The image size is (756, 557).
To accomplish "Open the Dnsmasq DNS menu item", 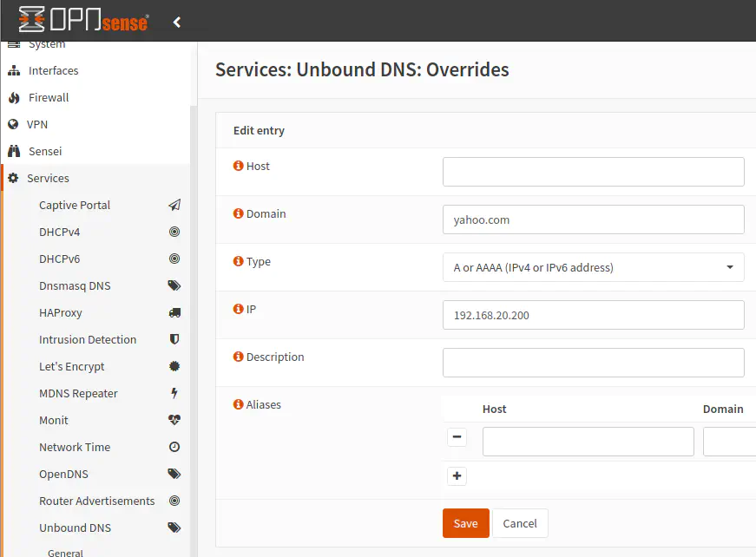I will click(75, 286).
